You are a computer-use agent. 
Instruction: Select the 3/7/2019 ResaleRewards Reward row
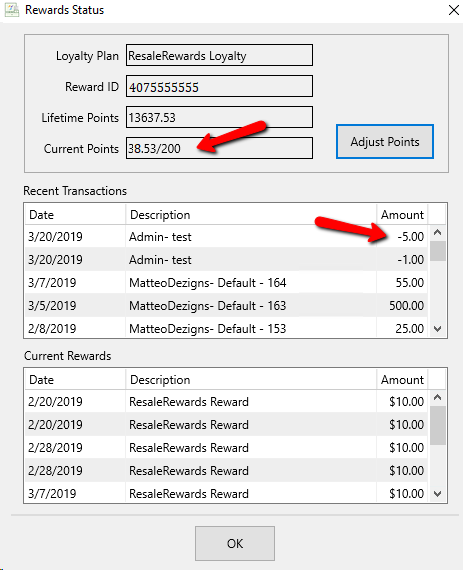tap(226, 493)
